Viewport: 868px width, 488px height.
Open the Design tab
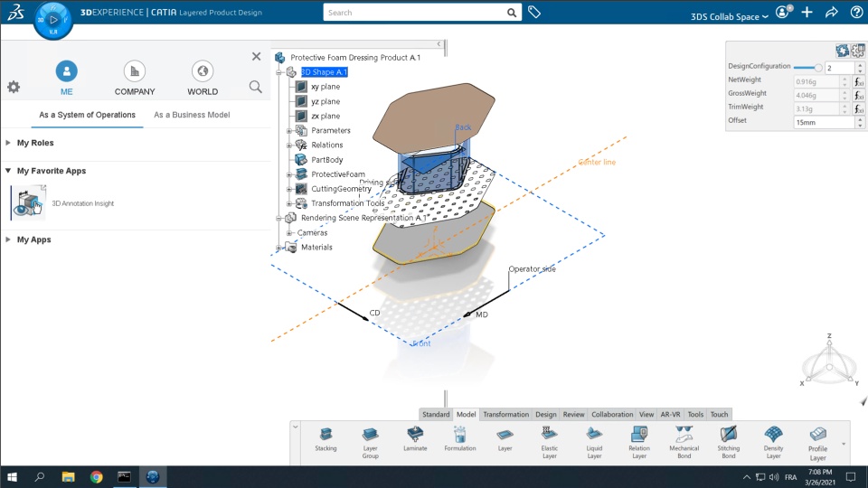pyautogui.click(x=546, y=415)
